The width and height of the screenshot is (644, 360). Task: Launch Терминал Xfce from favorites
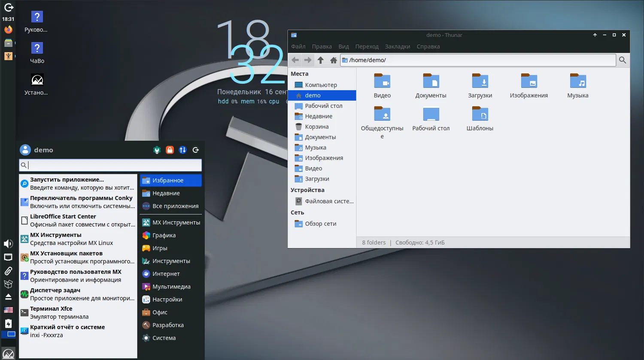(77, 312)
